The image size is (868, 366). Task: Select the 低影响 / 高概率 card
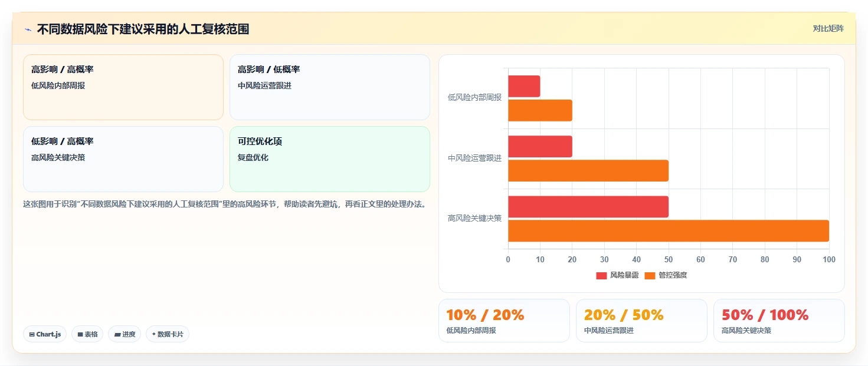(123, 159)
